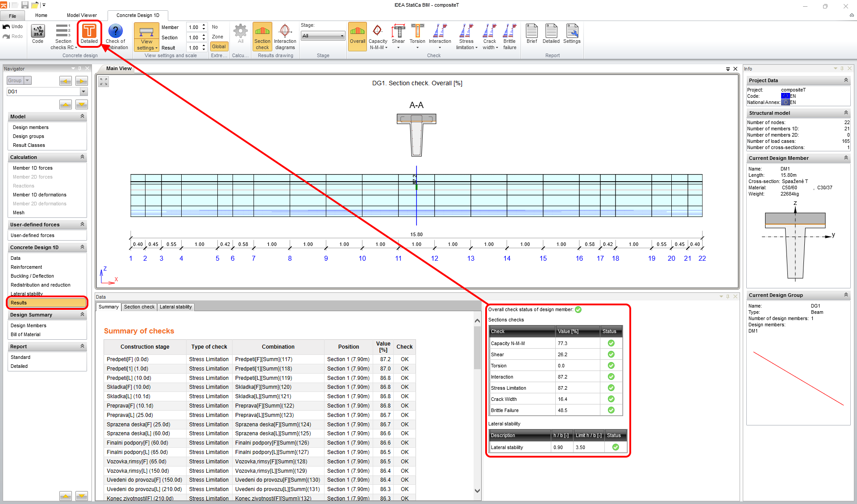Open the Capacity N-M-M check
This screenshot has height=504, width=857.
378,36
